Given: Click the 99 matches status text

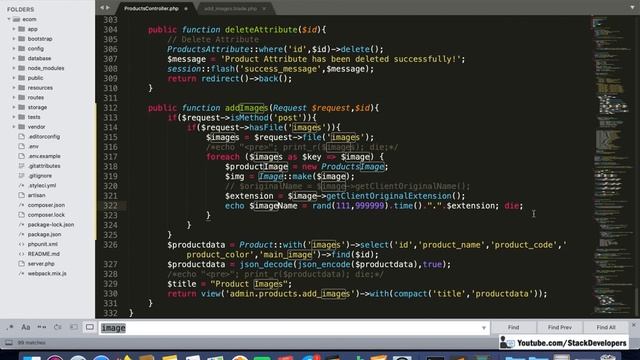Looking at the screenshot, I should [x=31, y=342].
